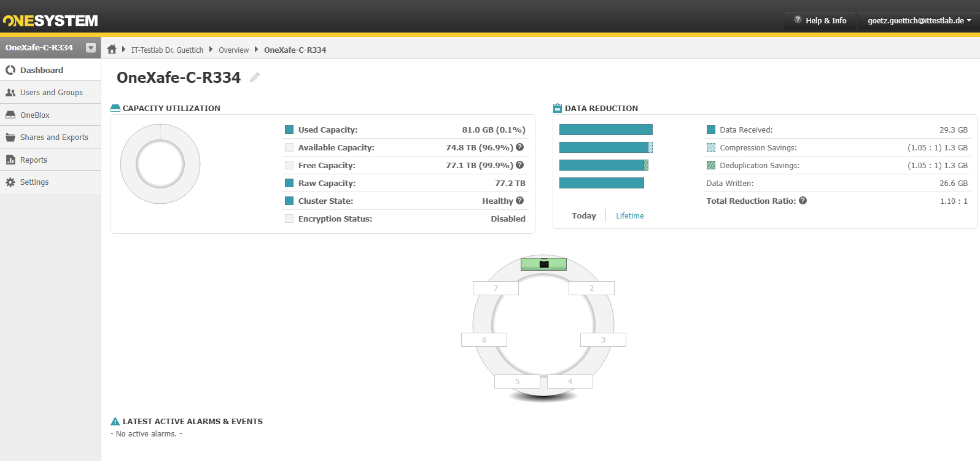Select the green active node in ring
980x461 pixels.
click(x=543, y=264)
